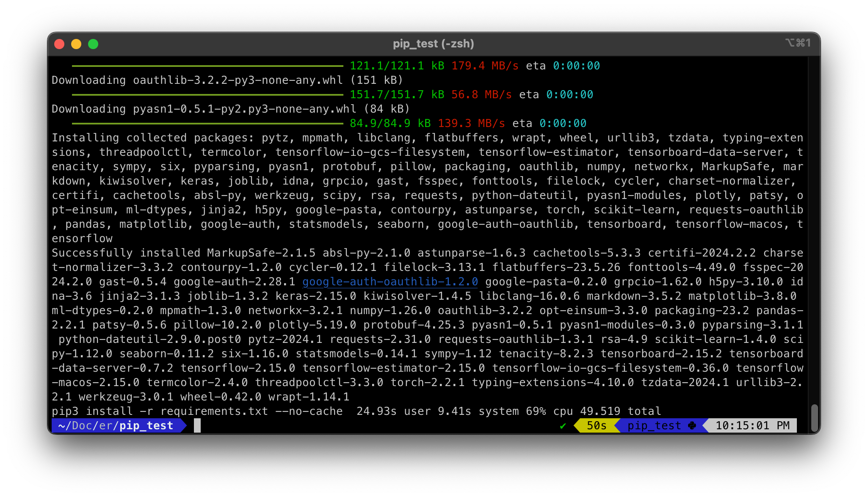868x497 pixels.
Task: Click the blue pip_test virtualenv segment
Action: click(654, 425)
